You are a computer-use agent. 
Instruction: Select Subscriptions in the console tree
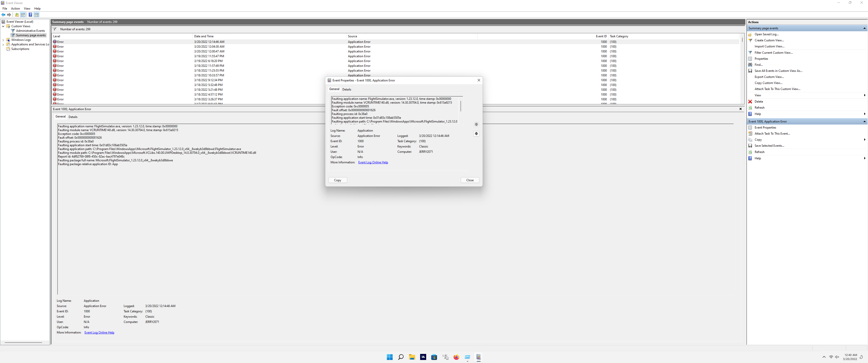coord(20,49)
